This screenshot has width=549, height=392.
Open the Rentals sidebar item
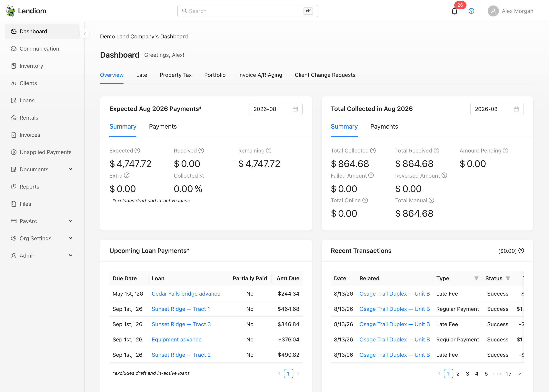coord(42,118)
